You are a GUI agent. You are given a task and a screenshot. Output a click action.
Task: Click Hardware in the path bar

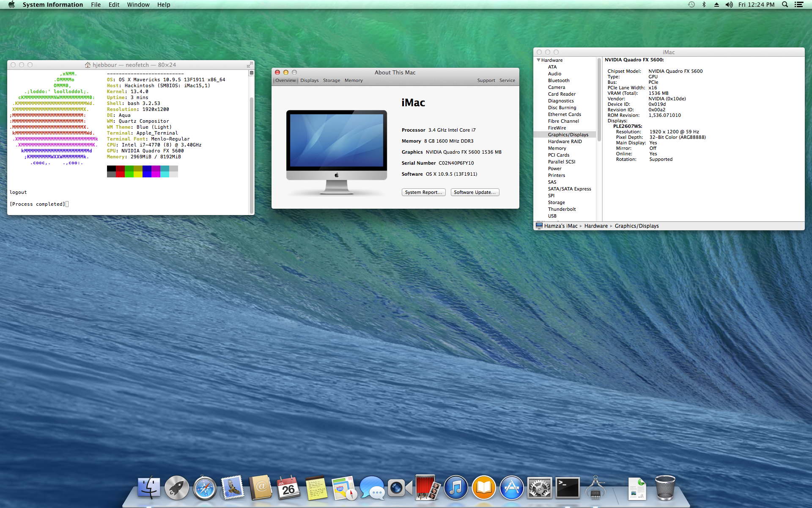click(596, 226)
